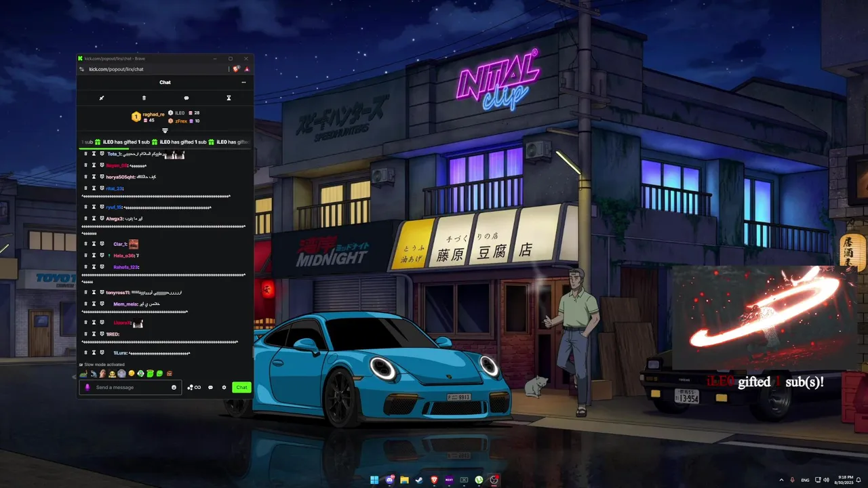The height and width of the screenshot is (488, 868).
Task: Delete Tota_1's message with trash icon
Action: pos(85,154)
